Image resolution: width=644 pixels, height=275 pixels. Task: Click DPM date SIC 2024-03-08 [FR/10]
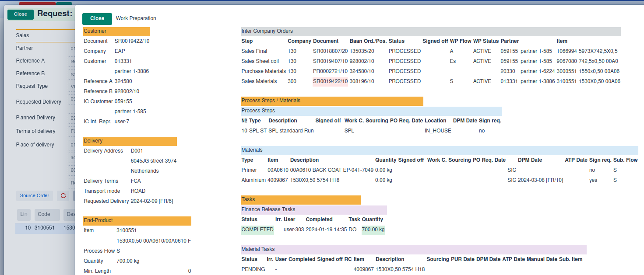pyautogui.click(x=535, y=180)
